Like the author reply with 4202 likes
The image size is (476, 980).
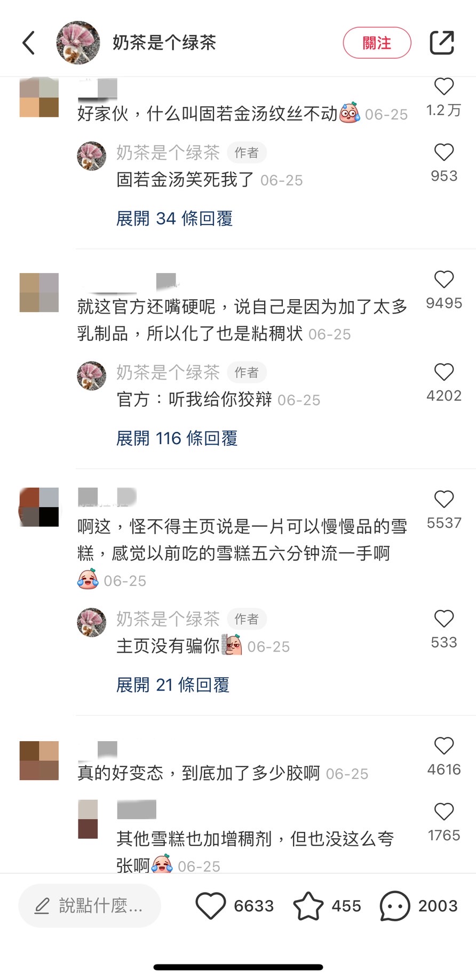coord(444,372)
